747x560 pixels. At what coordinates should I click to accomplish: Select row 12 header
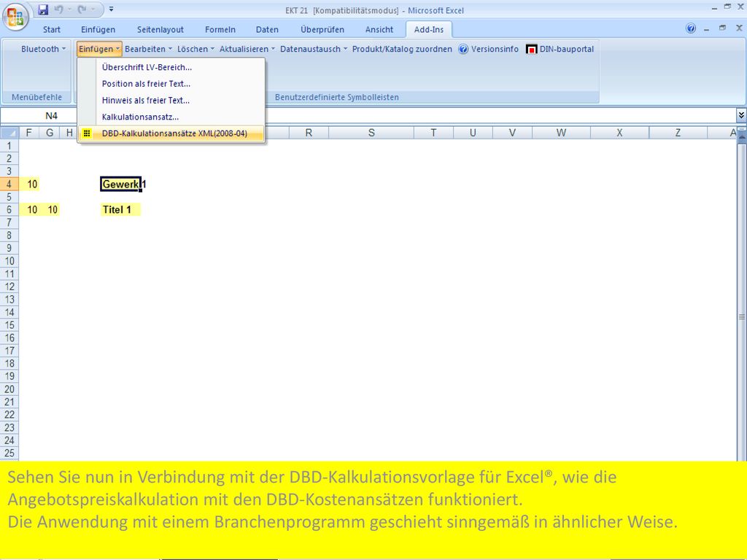tap(9, 287)
